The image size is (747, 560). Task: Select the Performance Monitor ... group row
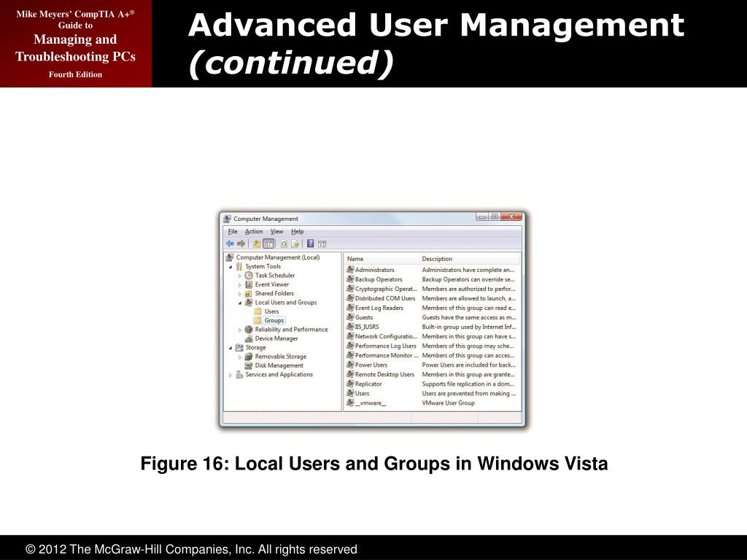pos(387,355)
